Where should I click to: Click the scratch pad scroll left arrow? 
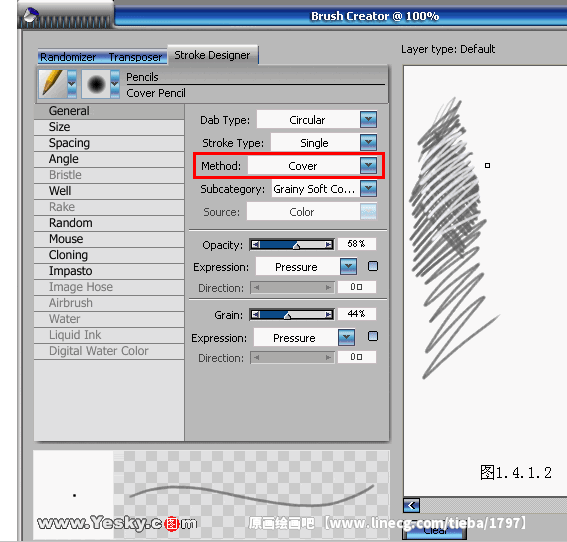coord(412,505)
